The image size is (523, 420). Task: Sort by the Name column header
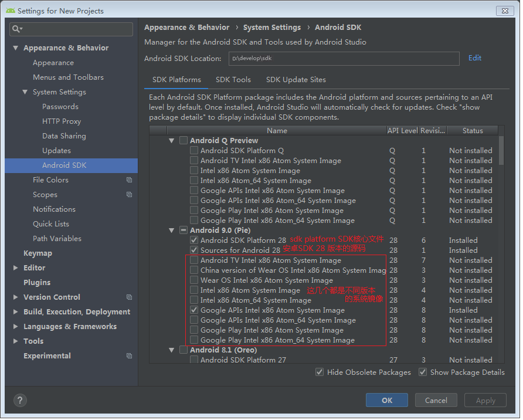point(278,131)
